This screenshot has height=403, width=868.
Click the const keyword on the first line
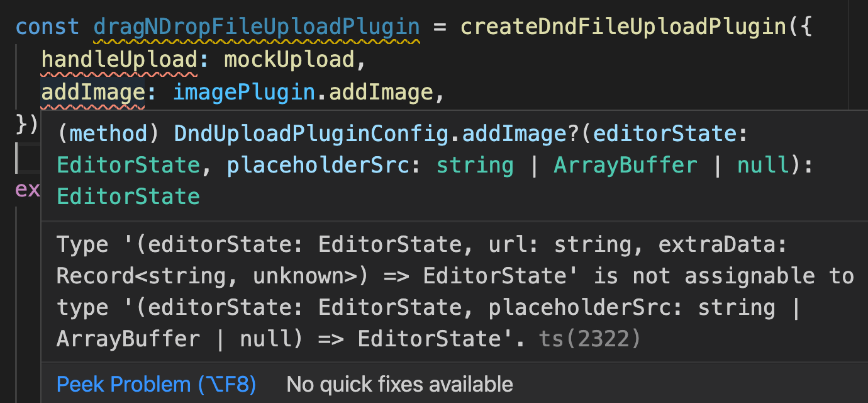pyautogui.click(x=46, y=26)
